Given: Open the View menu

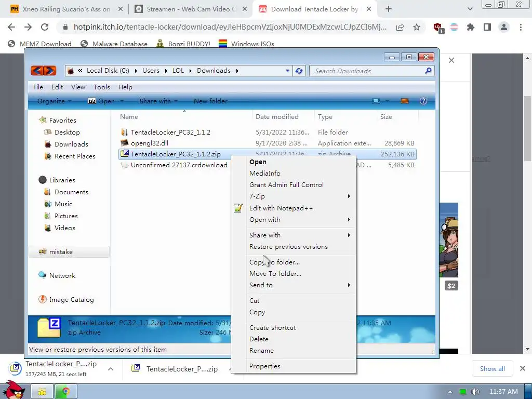Looking at the screenshot, I should pos(78,87).
